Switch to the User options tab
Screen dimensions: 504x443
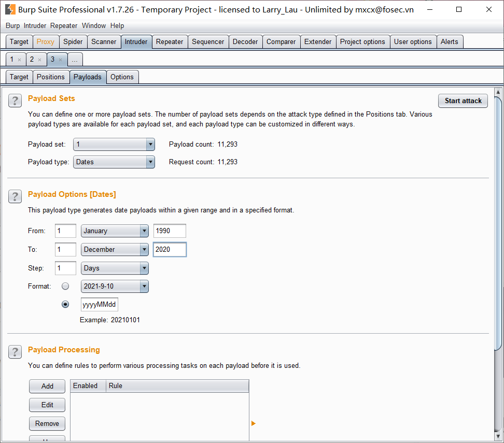(x=413, y=42)
